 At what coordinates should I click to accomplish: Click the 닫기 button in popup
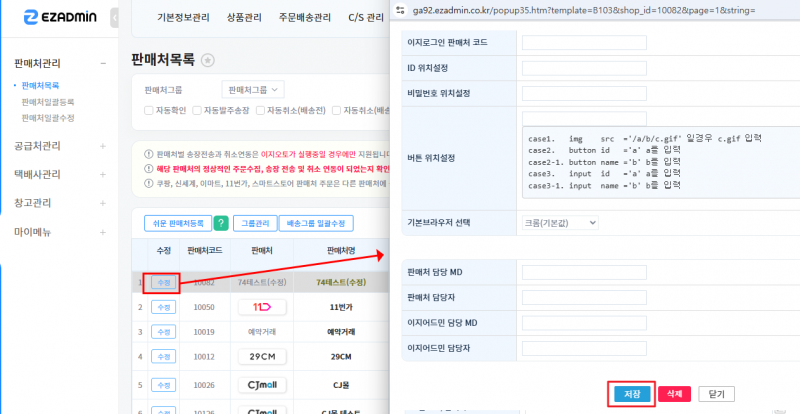[716, 394]
